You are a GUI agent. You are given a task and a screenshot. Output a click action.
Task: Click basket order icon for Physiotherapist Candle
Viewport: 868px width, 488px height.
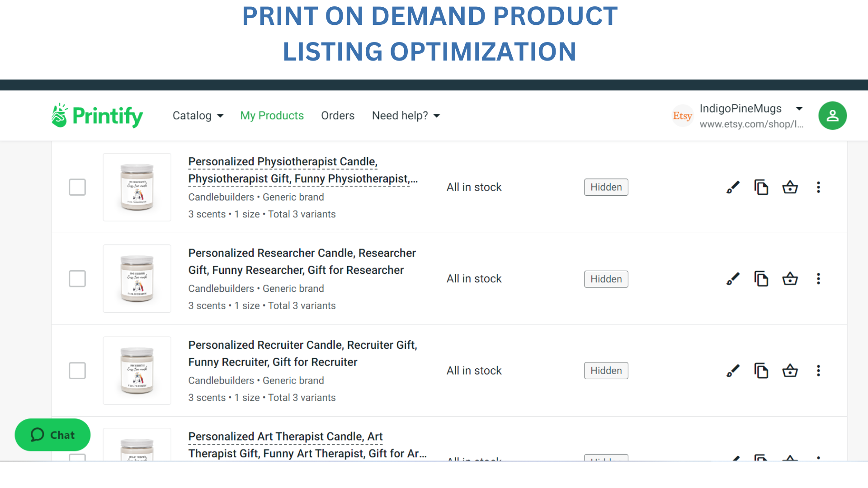(x=790, y=187)
